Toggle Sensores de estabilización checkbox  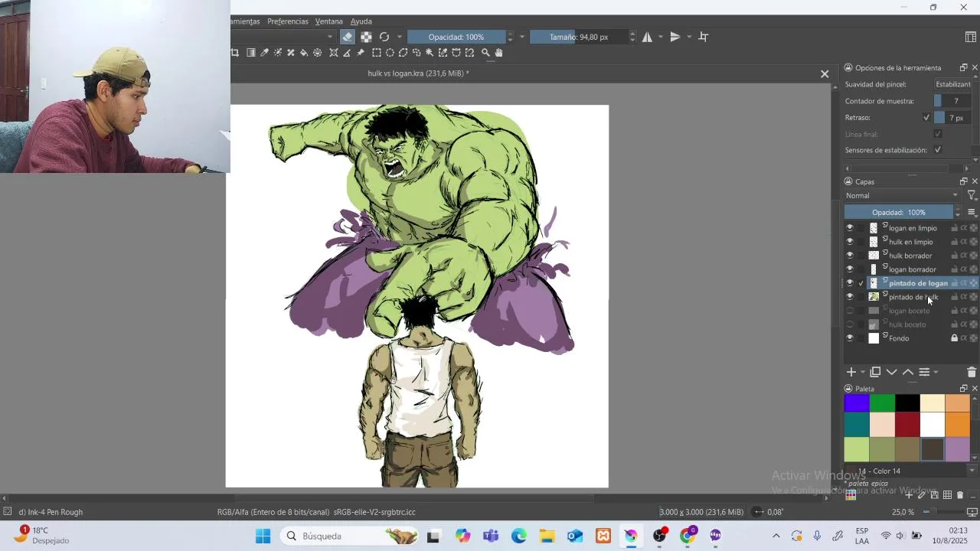[x=938, y=150]
